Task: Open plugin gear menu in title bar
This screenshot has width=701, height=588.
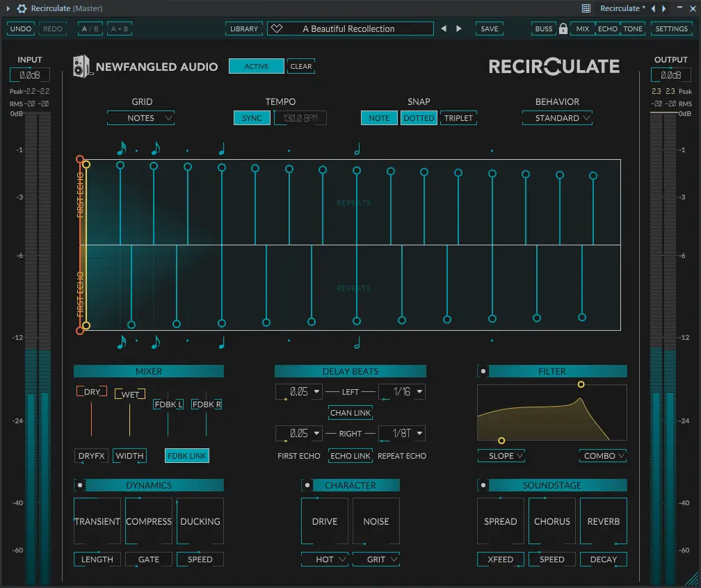Action: [x=22, y=8]
